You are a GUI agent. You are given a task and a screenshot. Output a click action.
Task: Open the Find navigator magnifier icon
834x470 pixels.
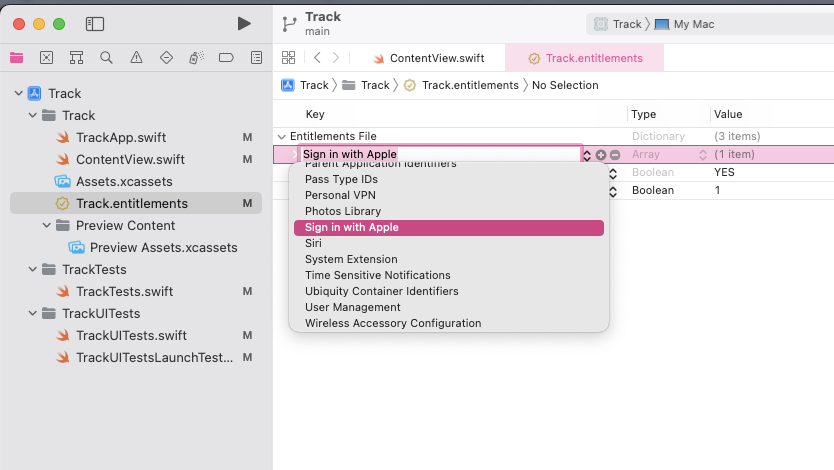coord(106,57)
